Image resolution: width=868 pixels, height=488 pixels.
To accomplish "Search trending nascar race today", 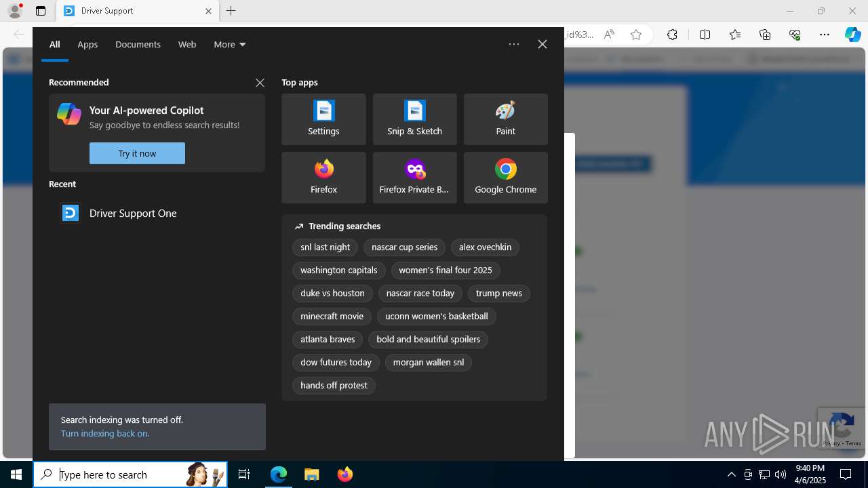I will 420,293.
